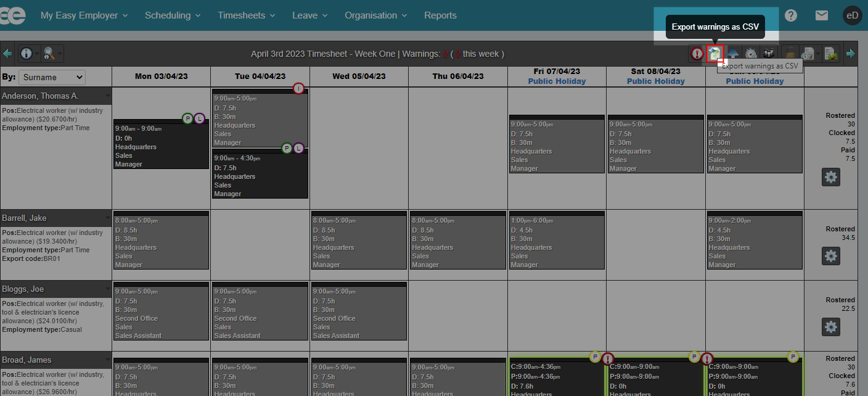Select Barrell Wednesday 8:00am-5:00pm shift card
868x396 pixels.
(359, 240)
